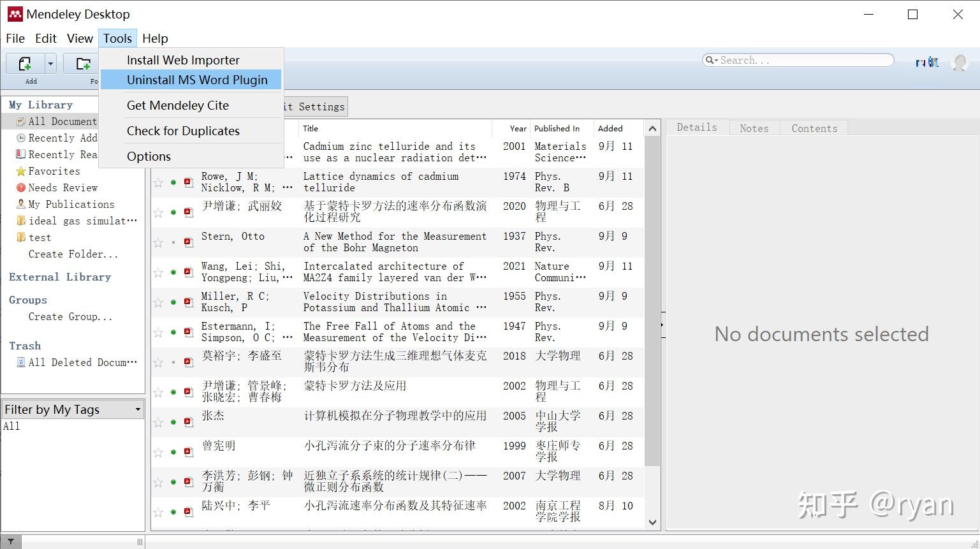Click the new folder toolbar icon
The image size is (980, 549).
point(83,64)
